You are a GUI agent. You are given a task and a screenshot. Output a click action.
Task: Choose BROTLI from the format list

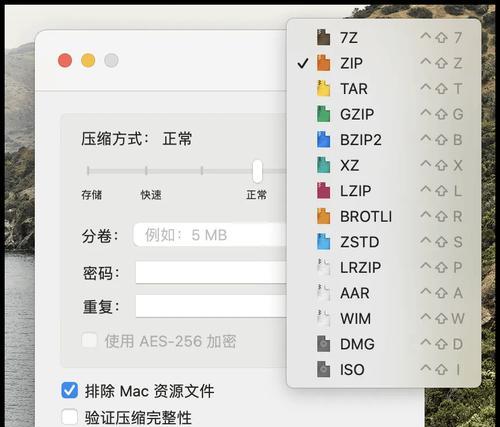384,216
